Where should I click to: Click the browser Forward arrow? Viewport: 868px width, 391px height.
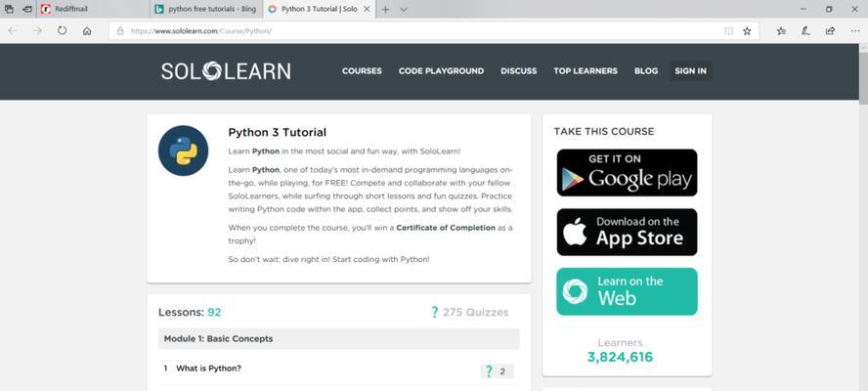click(37, 31)
